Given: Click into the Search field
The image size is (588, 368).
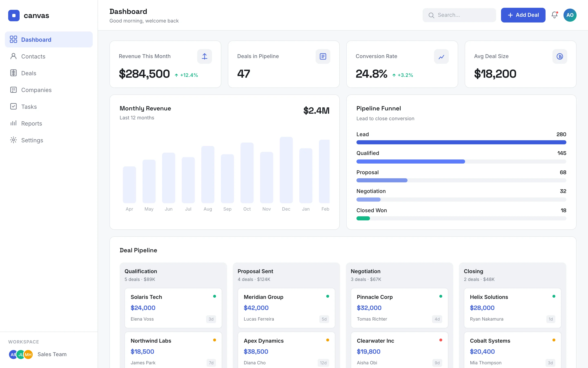Looking at the screenshot, I should (x=459, y=15).
